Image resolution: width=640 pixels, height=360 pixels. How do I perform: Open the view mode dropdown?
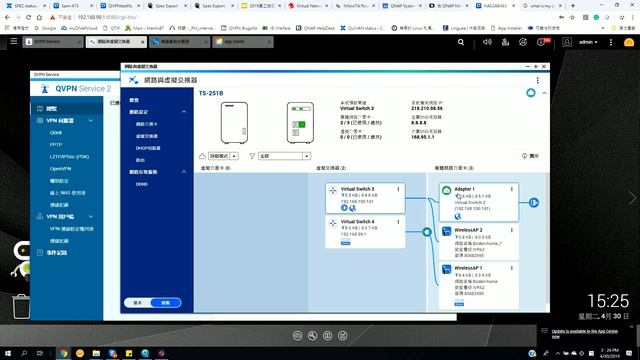(223, 156)
